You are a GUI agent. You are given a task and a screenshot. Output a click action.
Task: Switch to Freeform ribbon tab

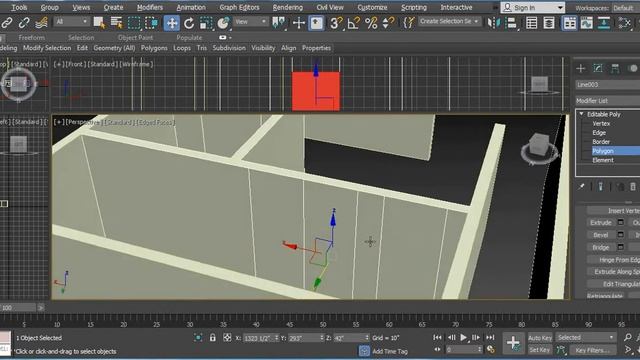(x=31, y=38)
